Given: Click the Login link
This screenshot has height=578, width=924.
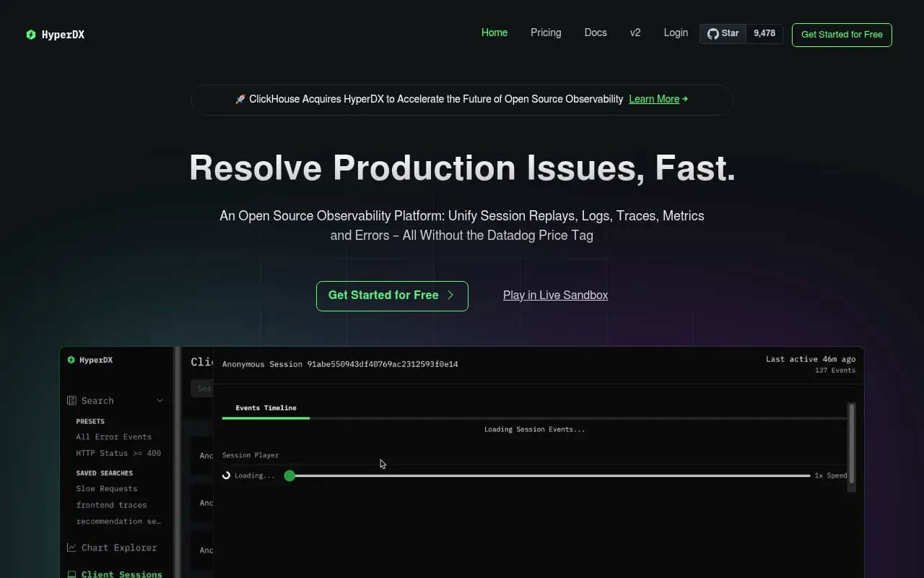Looking at the screenshot, I should 676,33.
